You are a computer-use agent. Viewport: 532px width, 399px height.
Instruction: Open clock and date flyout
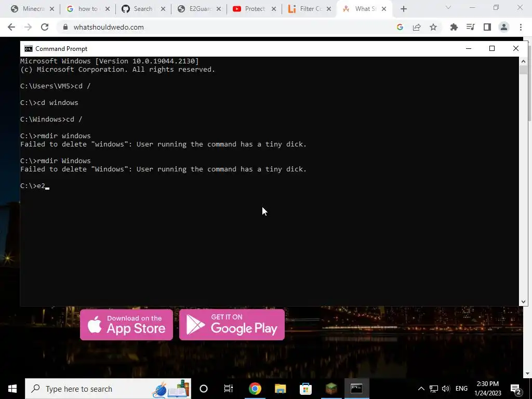point(487,389)
